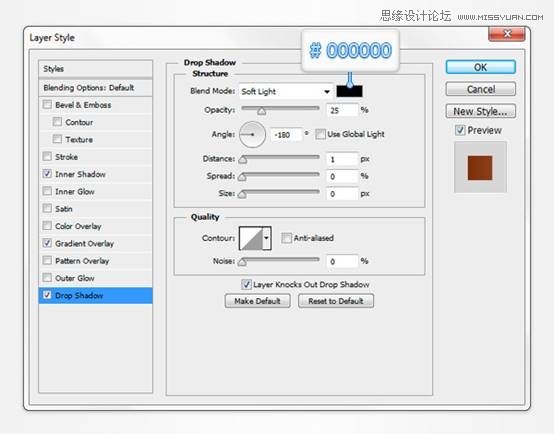Enable the Anti-aliased checkbox
Screen dimensions: 554x434
(x=286, y=238)
